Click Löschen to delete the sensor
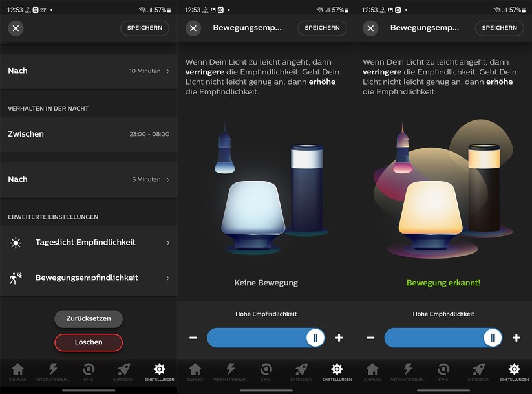The image size is (532, 394). coord(89,343)
